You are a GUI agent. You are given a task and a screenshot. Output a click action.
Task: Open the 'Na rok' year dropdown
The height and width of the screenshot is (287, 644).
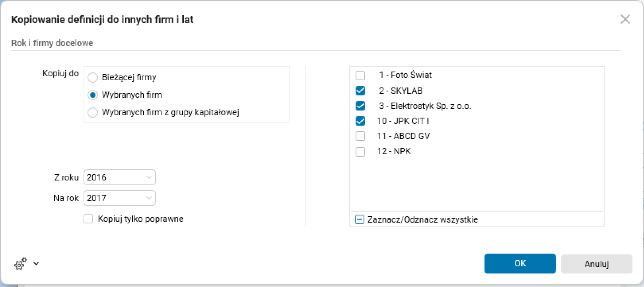119,198
